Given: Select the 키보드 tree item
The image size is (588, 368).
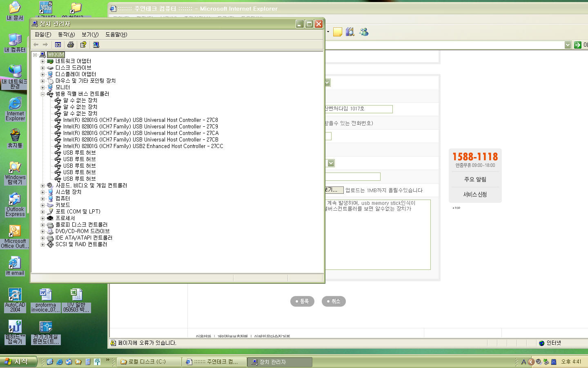Looking at the screenshot, I should [x=62, y=205].
